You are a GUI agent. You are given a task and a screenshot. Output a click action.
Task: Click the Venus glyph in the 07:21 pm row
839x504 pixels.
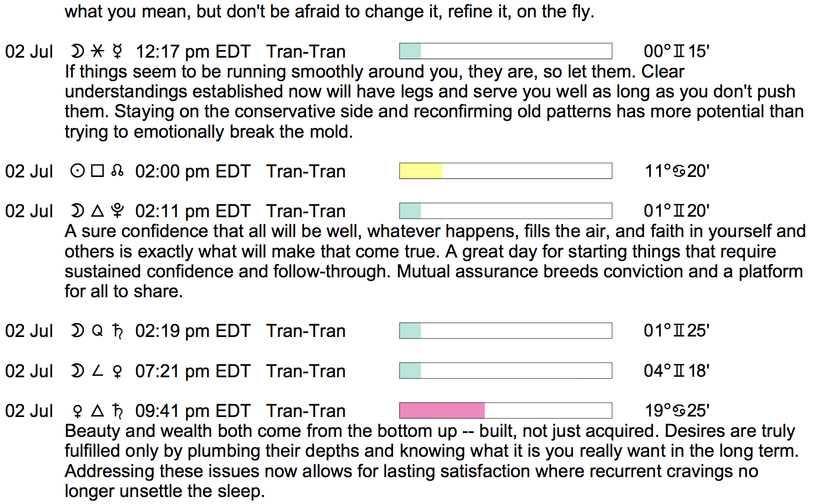click(117, 371)
